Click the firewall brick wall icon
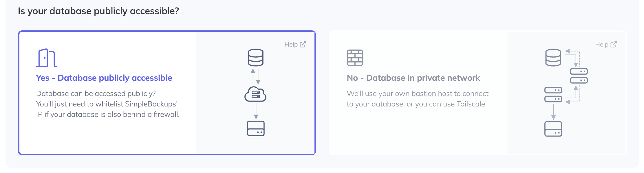Image resolution: width=644 pixels, height=173 pixels. click(x=355, y=58)
